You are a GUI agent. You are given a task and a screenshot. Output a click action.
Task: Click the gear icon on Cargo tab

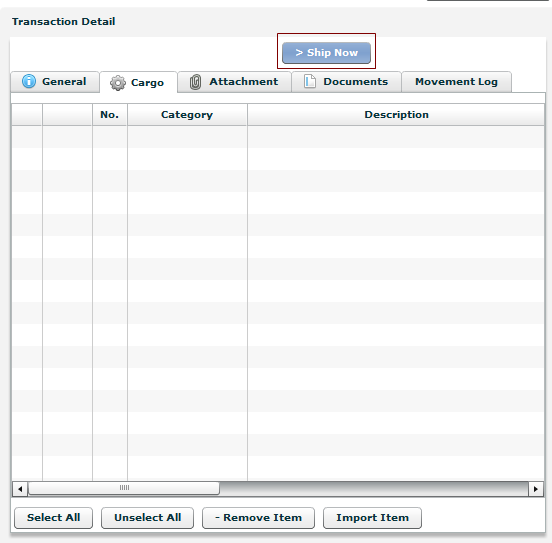(x=118, y=83)
